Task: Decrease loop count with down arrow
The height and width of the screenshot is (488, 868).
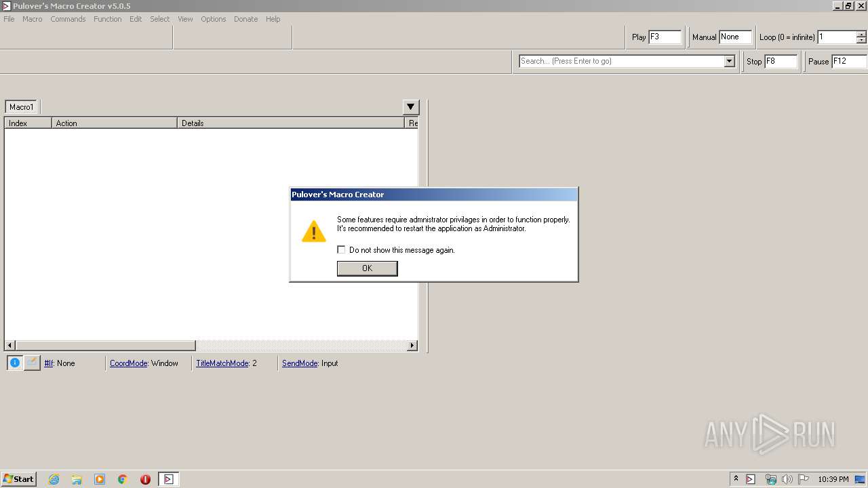Action: [862, 41]
